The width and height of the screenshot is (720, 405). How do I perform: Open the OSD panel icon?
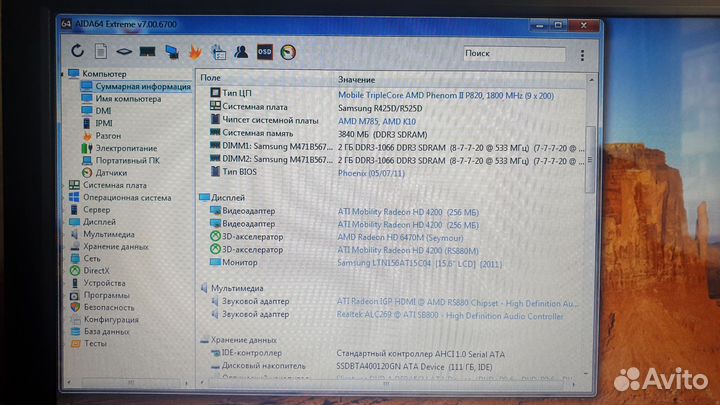pos(264,52)
